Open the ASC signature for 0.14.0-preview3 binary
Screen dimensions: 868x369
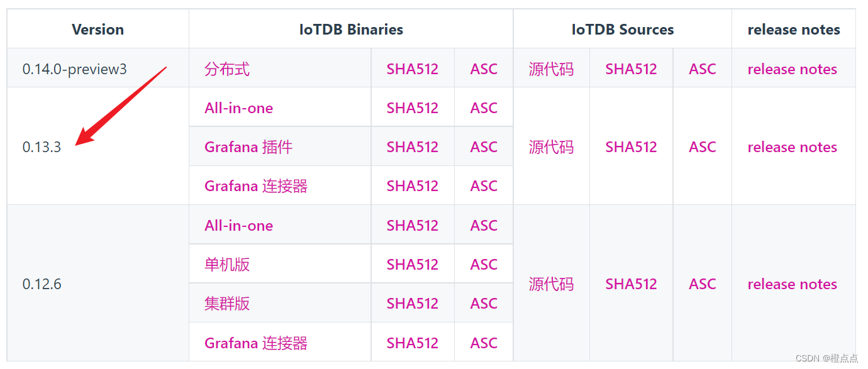click(483, 69)
